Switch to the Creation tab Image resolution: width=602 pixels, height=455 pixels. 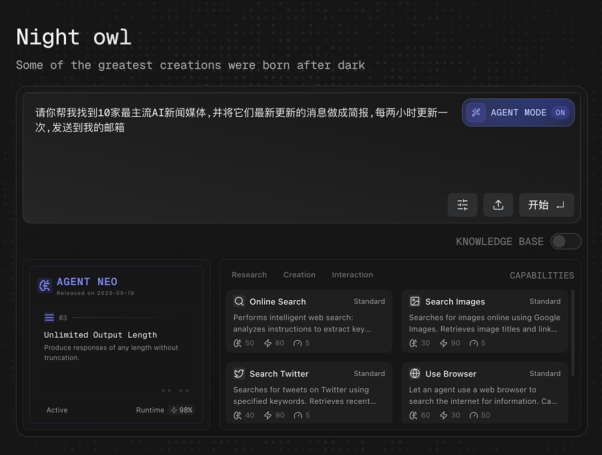coord(299,275)
